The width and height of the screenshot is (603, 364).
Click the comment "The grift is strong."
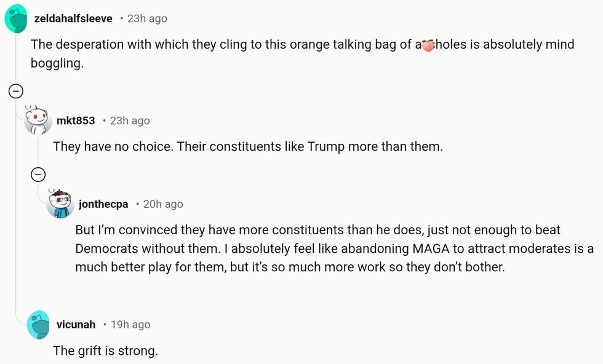(x=105, y=351)
